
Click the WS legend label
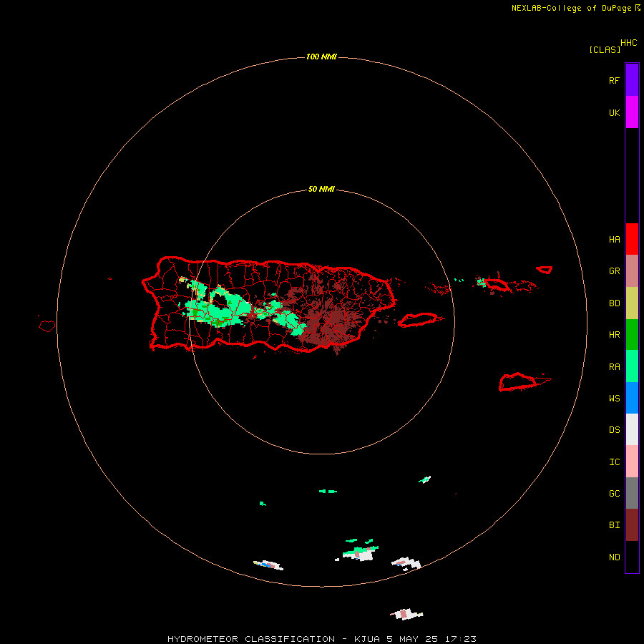614,399
